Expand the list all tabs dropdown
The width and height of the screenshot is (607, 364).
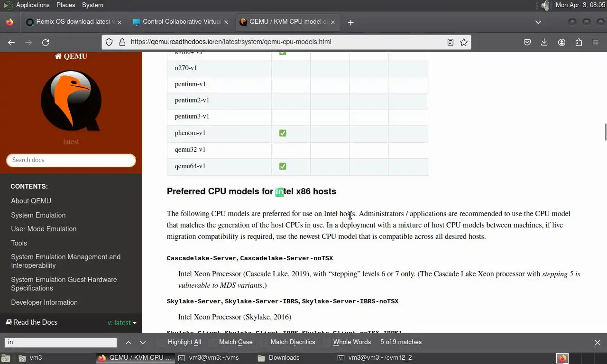(x=538, y=22)
